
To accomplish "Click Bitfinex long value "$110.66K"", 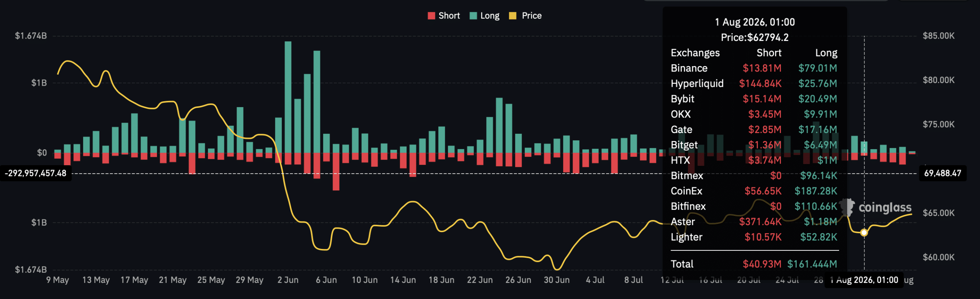I will click(x=816, y=206).
